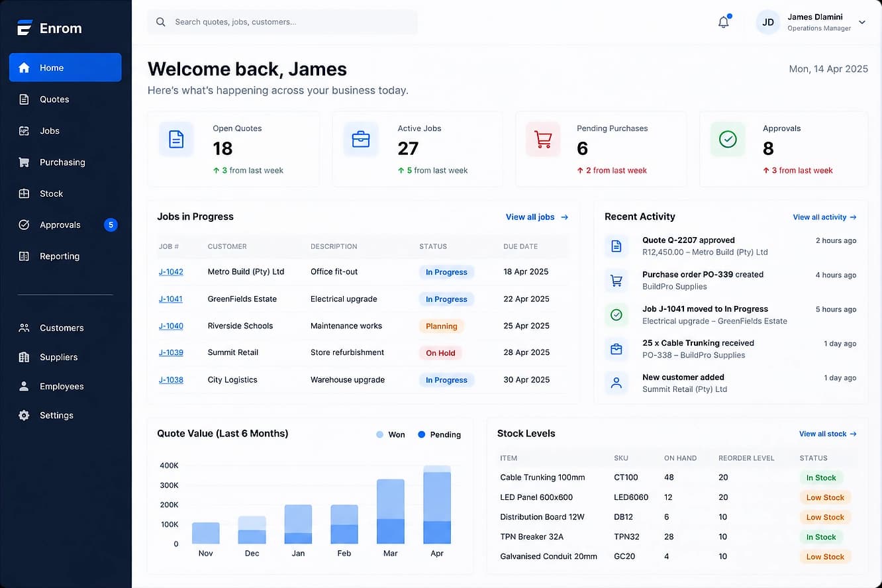
Task: Click the search magnifier icon
Action: 161,22
